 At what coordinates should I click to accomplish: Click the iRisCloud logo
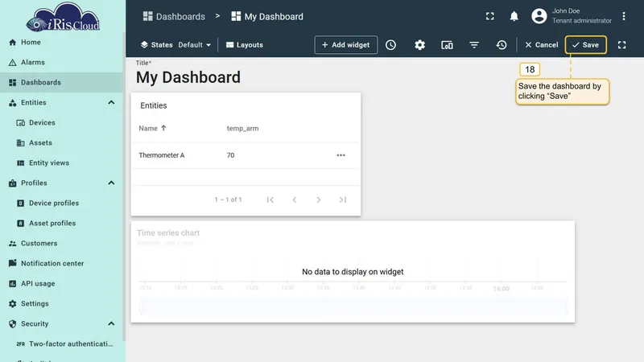[63, 17]
